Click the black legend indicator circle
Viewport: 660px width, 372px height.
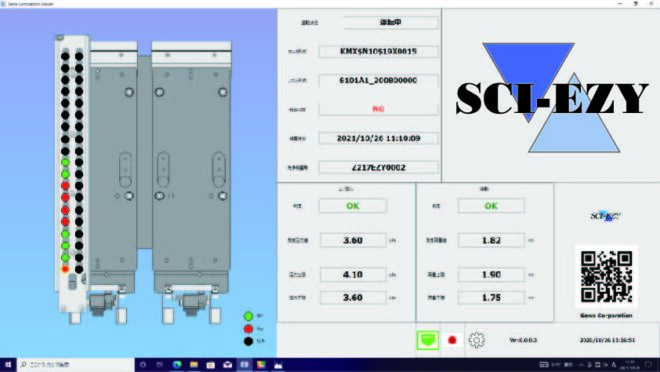(248, 341)
